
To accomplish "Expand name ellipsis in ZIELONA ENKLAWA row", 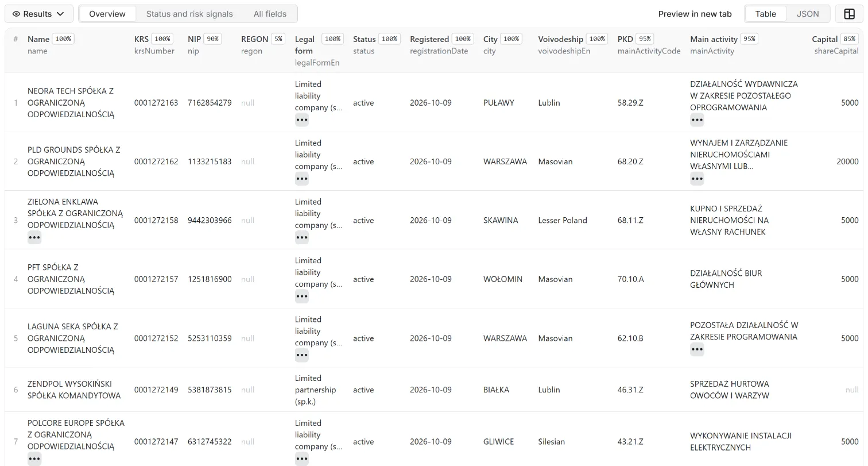I will [x=34, y=237].
